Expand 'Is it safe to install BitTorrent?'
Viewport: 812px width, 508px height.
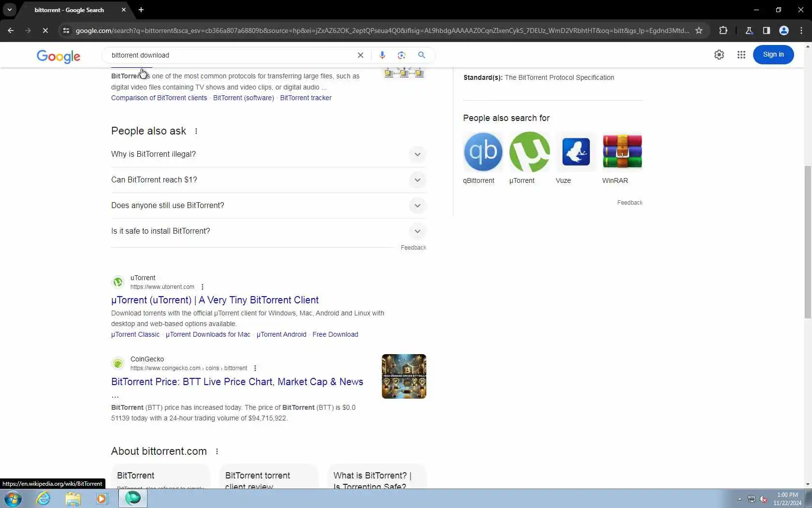269,231
